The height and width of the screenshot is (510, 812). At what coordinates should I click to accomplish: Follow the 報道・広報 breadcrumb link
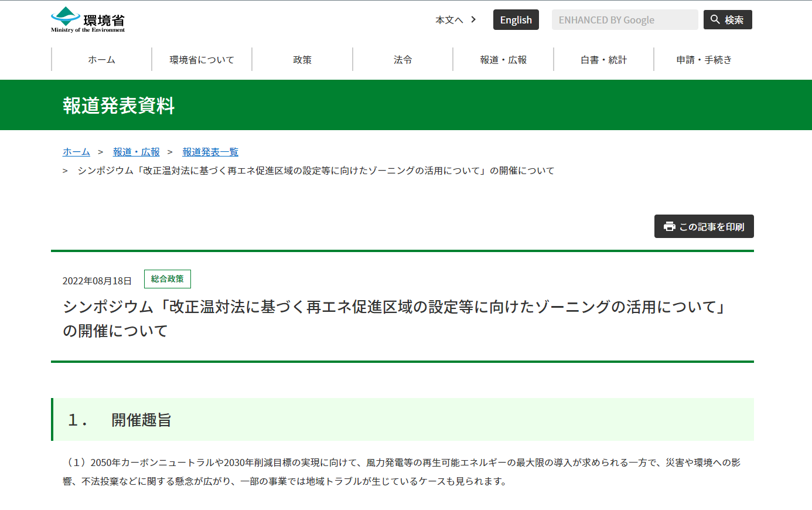coord(136,152)
